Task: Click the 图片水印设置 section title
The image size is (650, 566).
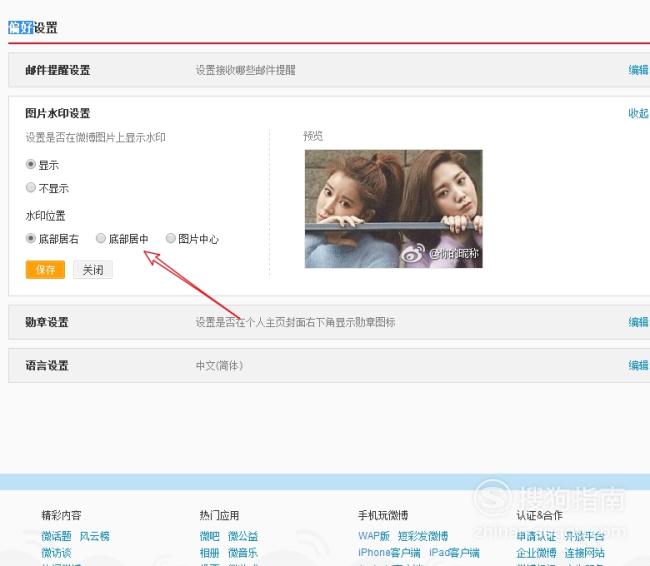Action: (58, 113)
